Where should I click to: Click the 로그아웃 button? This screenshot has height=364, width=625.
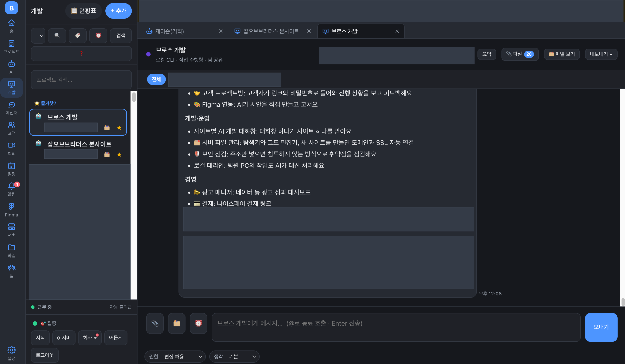pyautogui.click(x=45, y=355)
